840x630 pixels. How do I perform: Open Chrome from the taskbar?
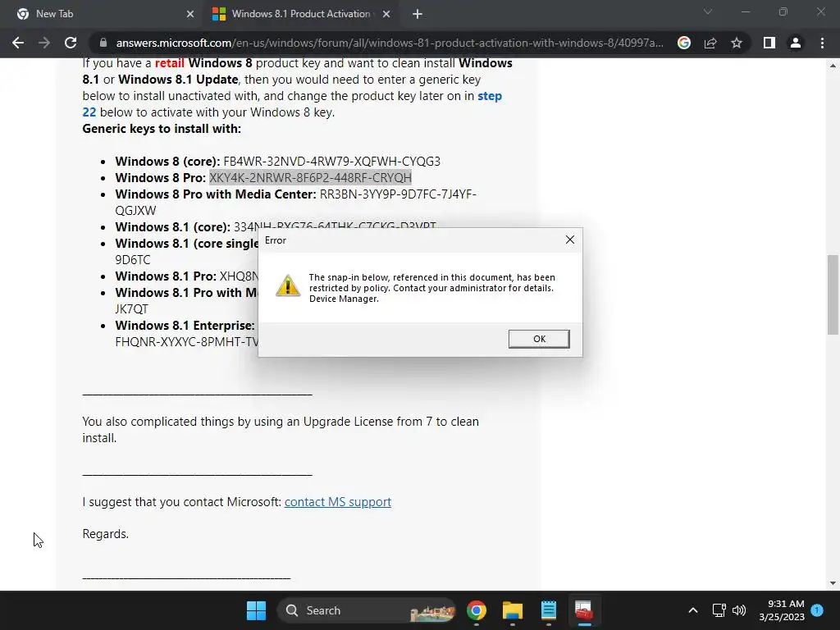(477, 610)
